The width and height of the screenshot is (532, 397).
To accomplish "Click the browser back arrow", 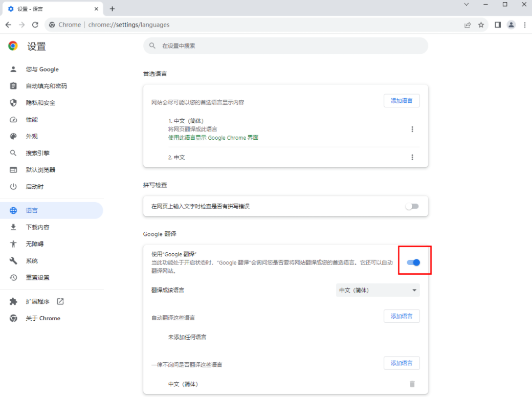I will click(x=9, y=25).
